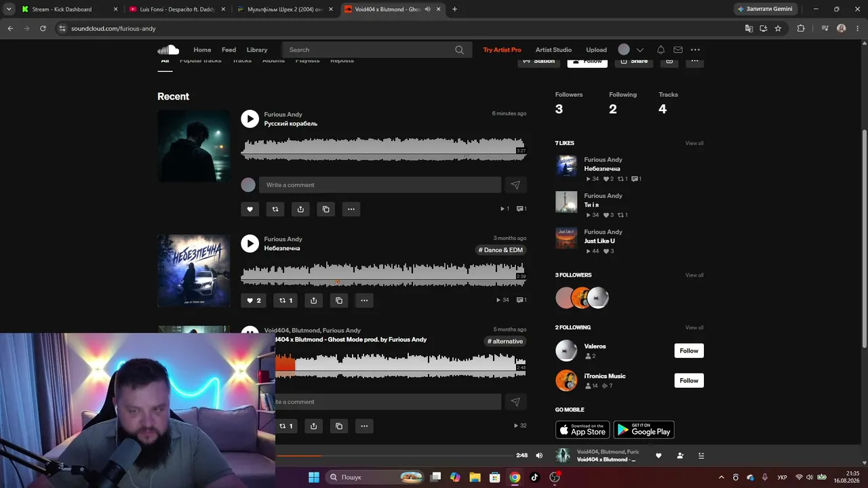Like the currently playing track in player bar
The image size is (868, 488).
pyautogui.click(x=658, y=455)
